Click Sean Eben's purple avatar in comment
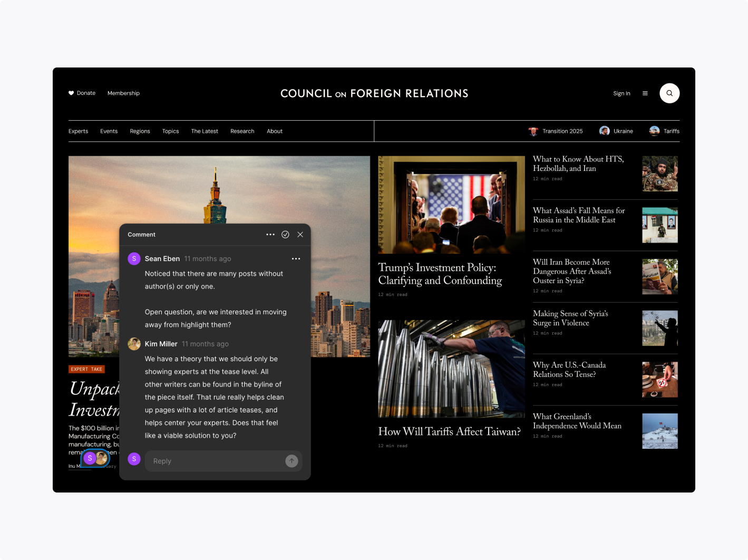Image resolution: width=748 pixels, height=560 pixels. pyautogui.click(x=134, y=258)
